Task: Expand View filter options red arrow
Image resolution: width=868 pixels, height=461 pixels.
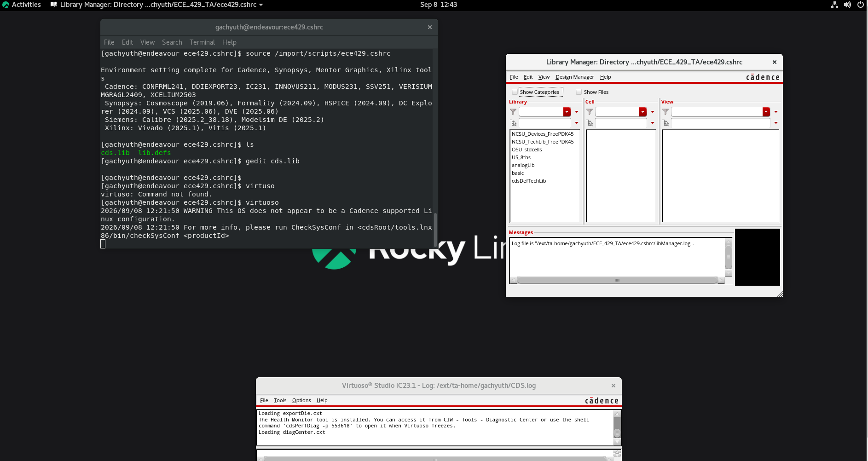Action: (776, 112)
